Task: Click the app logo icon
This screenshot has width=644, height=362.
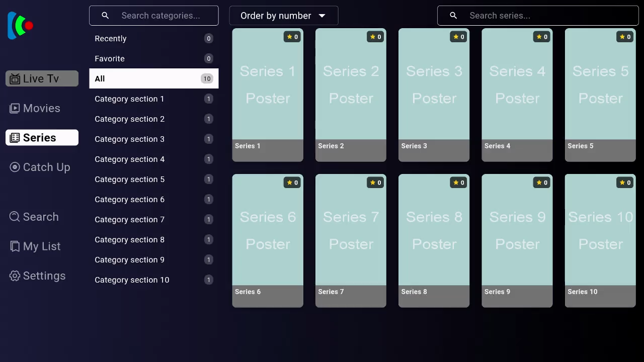Action: point(20,25)
